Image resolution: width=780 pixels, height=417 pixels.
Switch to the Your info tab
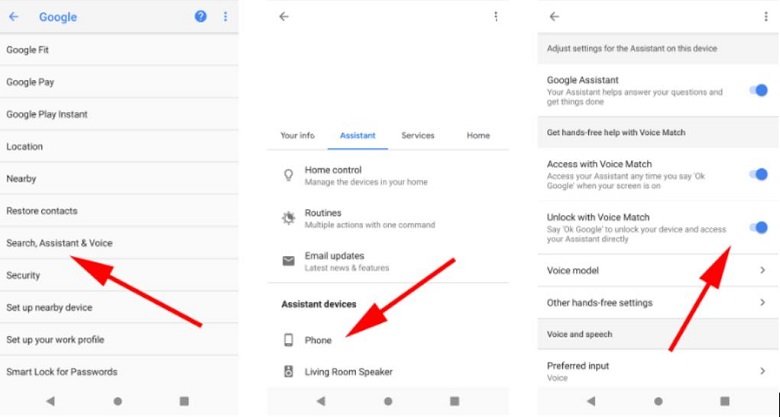(297, 135)
